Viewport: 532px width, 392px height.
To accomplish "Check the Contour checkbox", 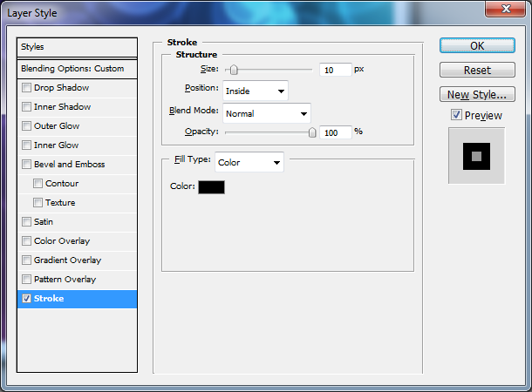I will click(38, 184).
